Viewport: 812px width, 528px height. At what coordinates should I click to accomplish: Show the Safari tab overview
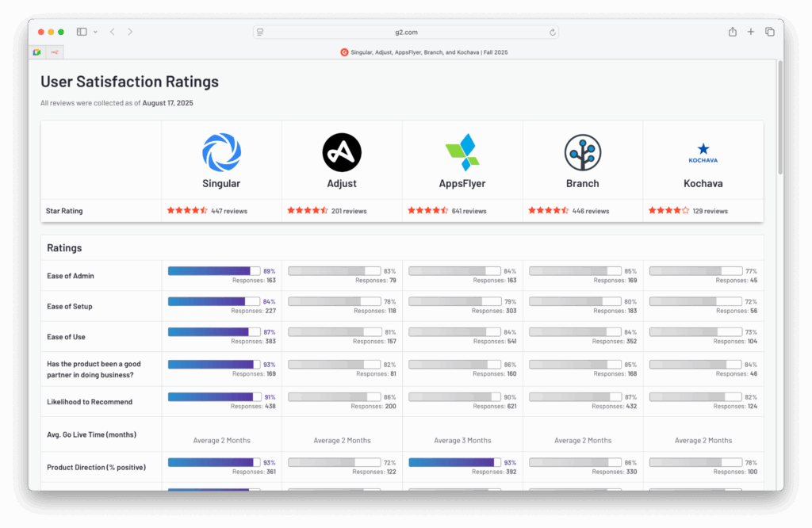click(769, 32)
